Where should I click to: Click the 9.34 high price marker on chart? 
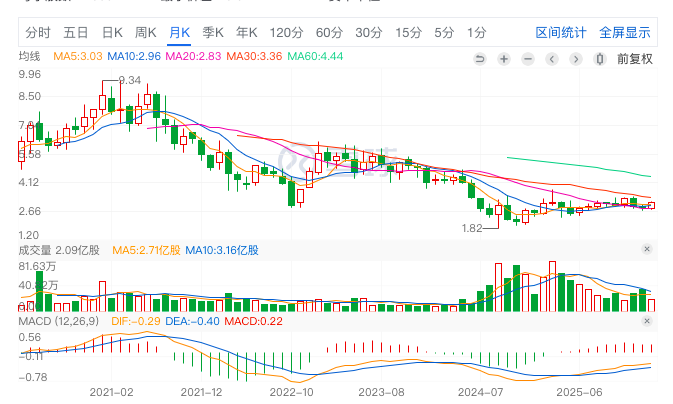[129, 79]
